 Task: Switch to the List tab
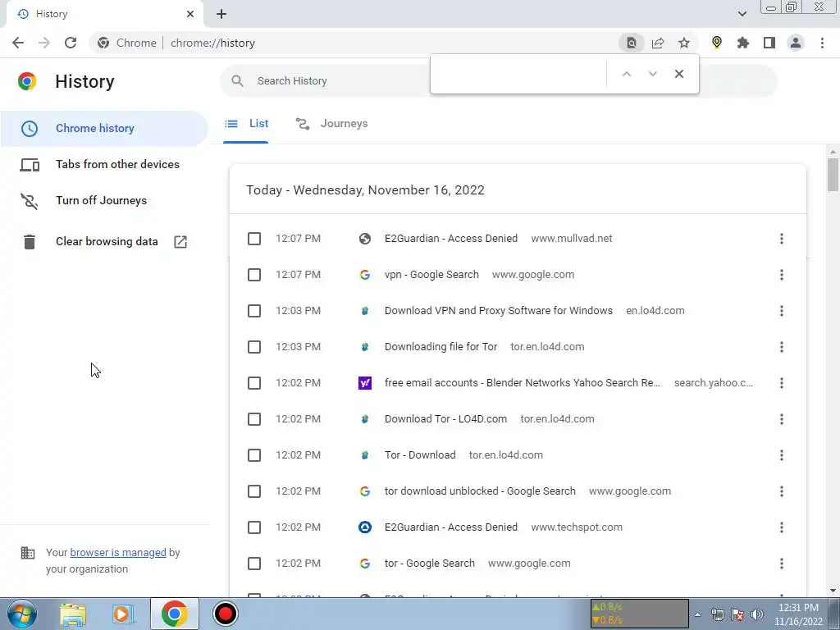coord(246,124)
